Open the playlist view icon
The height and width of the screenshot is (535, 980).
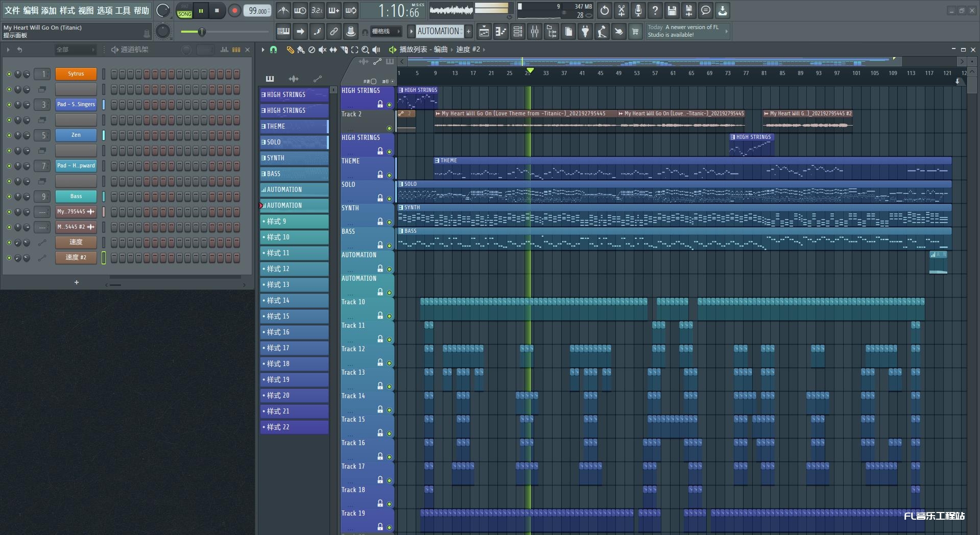484,32
